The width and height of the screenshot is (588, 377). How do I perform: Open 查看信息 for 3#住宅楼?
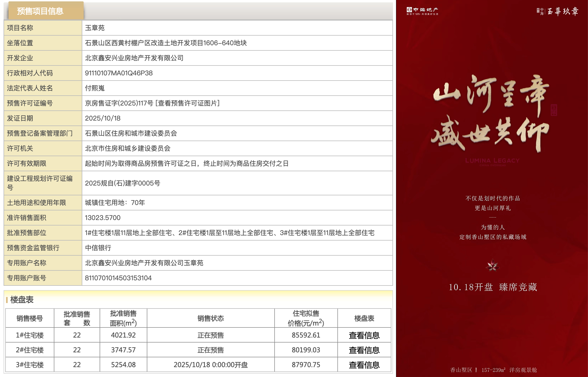[x=364, y=365]
